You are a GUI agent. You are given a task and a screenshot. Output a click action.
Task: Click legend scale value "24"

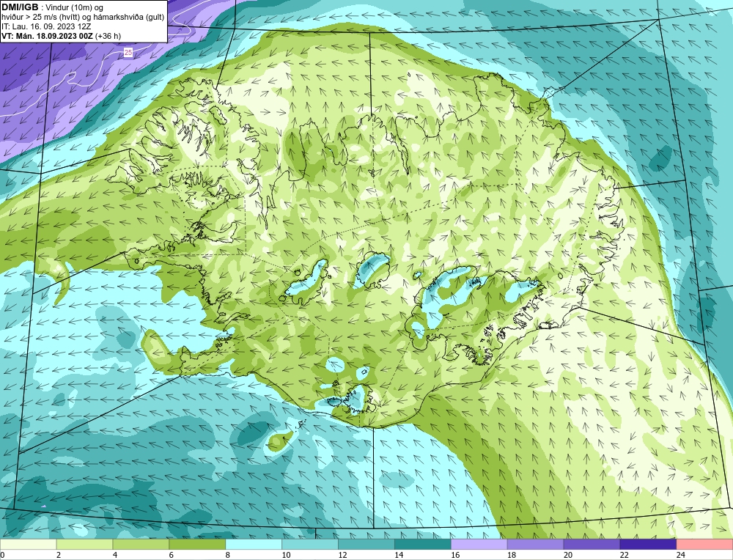[x=681, y=555]
